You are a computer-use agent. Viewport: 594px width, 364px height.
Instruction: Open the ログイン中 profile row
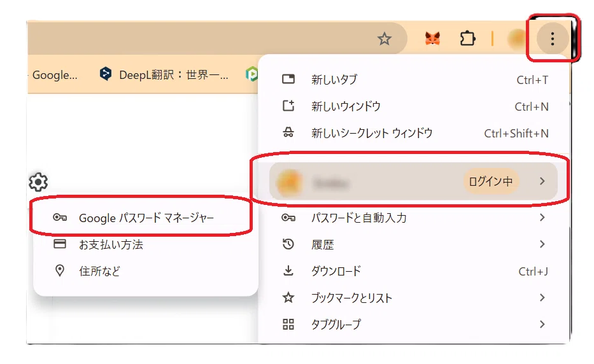[x=413, y=181]
